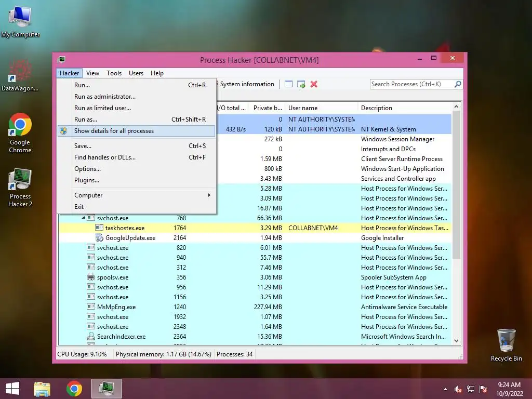Select Run as limited user...
This screenshot has height=399, width=532.
137,108
